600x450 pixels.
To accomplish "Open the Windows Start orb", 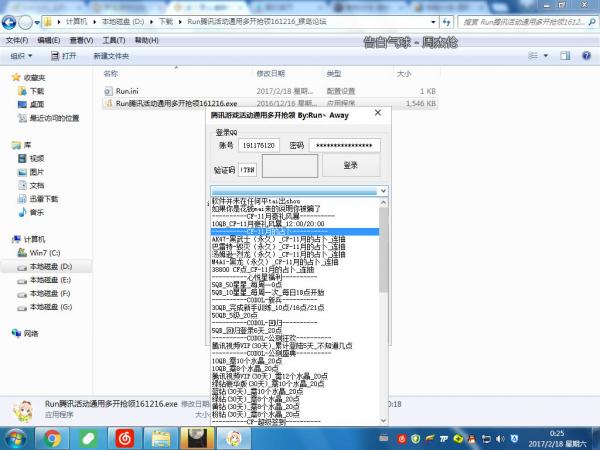I will [15, 439].
